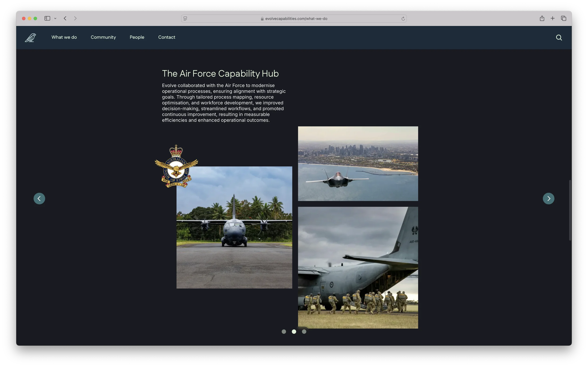Click the page reader icon in address bar
This screenshot has height=367, width=588.
[185, 19]
